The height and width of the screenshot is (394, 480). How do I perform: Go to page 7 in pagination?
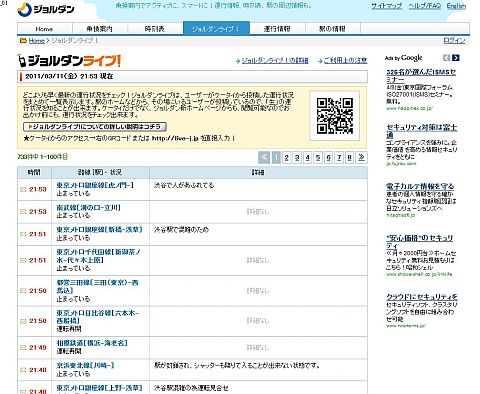339,157
